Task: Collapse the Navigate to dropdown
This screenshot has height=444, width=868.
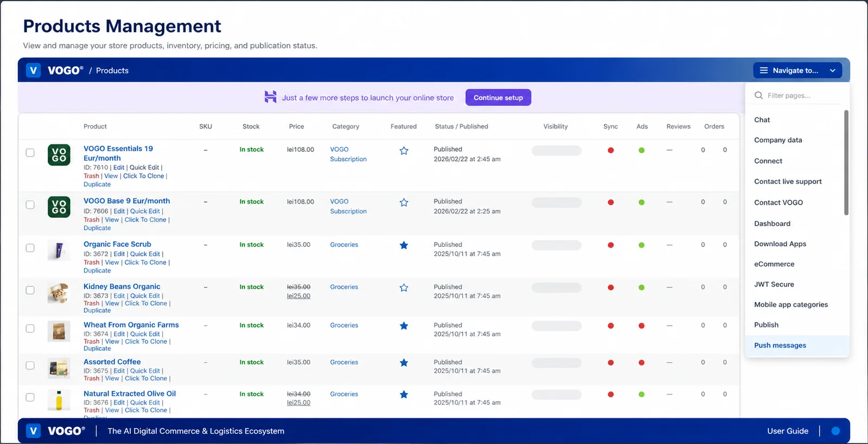Action: pos(797,70)
